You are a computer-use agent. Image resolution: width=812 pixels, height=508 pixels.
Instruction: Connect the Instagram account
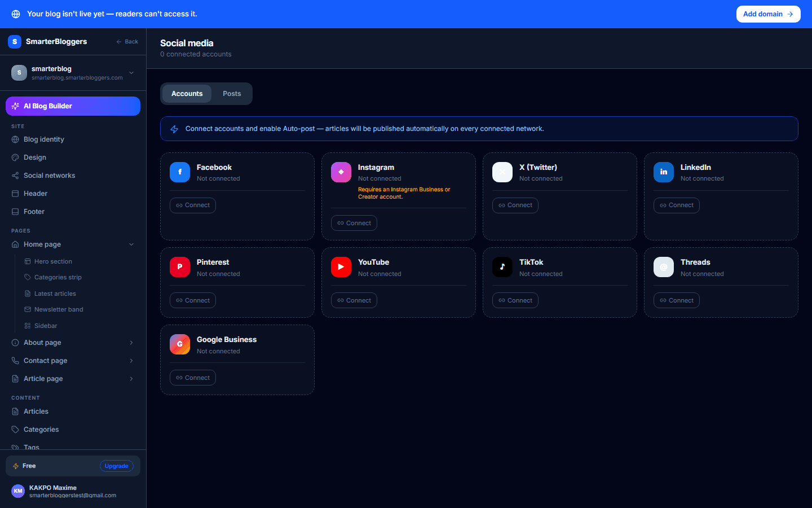tap(354, 223)
